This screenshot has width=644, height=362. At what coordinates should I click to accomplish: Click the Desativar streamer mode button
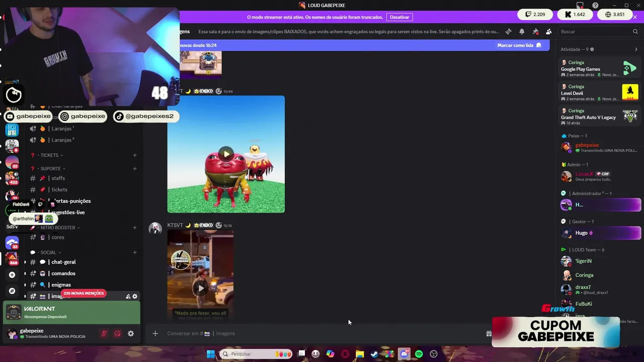pos(399,17)
